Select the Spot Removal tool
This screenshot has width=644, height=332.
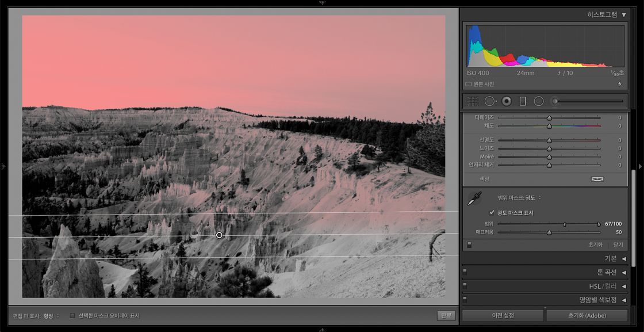(x=490, y=101)
